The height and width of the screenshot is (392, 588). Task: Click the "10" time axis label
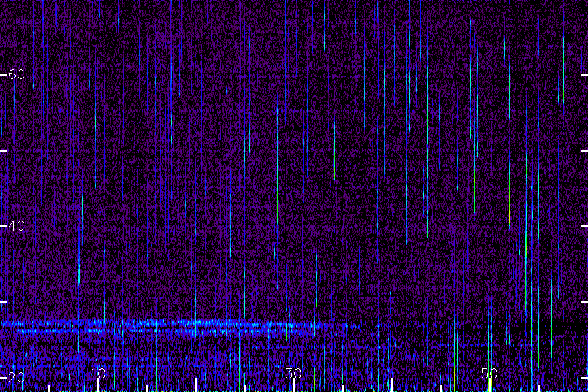point(98,373)
